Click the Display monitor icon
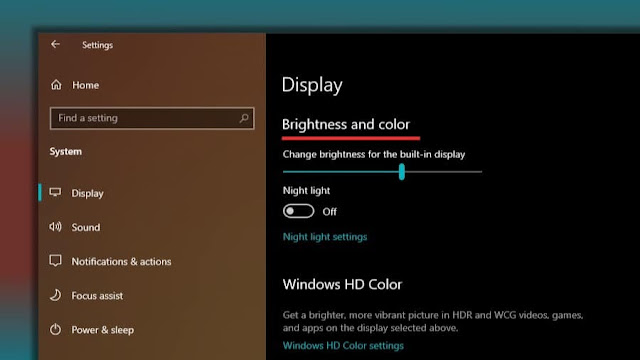Screen dimensions: 640x360 tap(56, 192)
